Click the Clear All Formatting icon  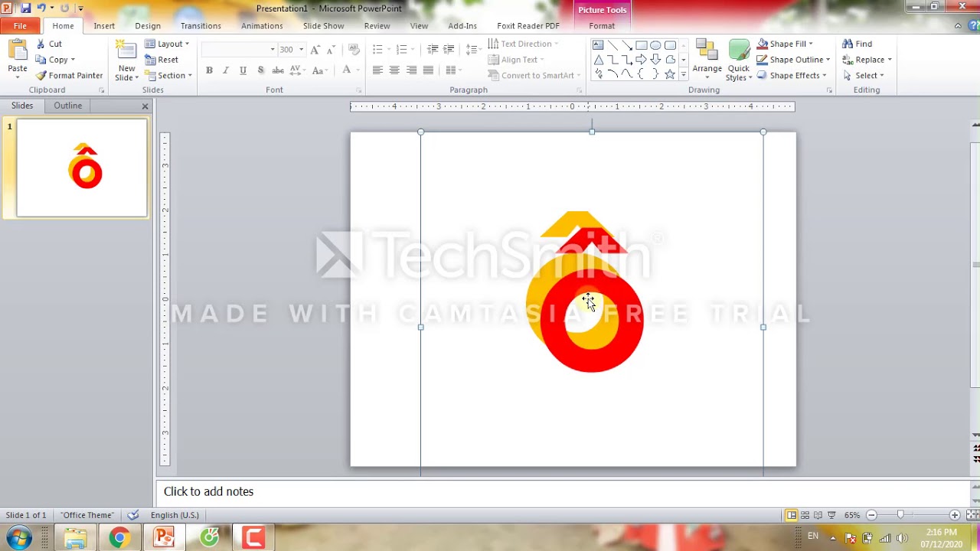pyautogui.click(x=354, y=50)
